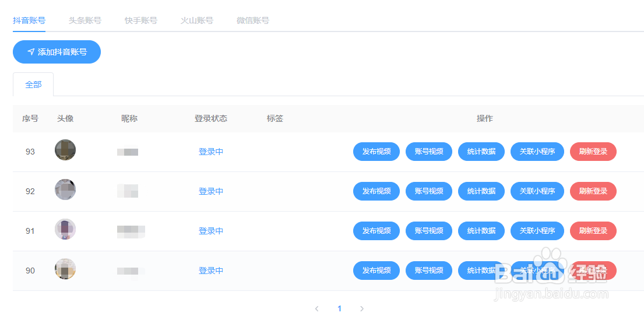This screenshot has height=316, width=644.
Task: Go to the 微信账号 tab
Action: [x=252, y=20]
